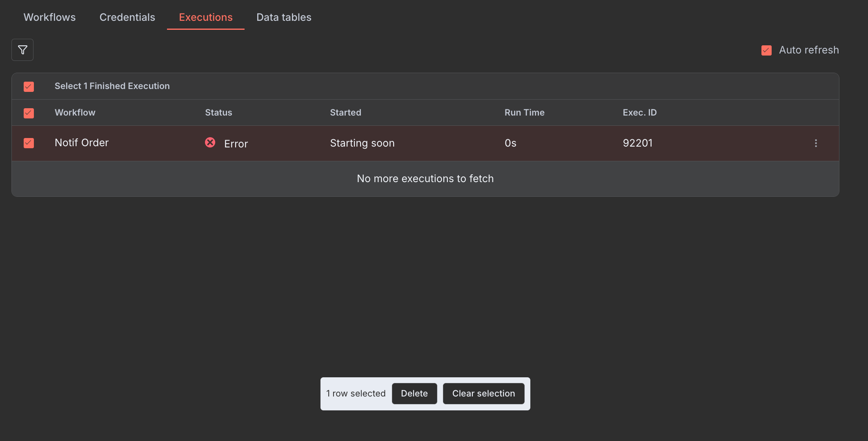Open the Notif Order workflow execution
The width and height of the screenshot is (868, 441).
click(82, 143)
